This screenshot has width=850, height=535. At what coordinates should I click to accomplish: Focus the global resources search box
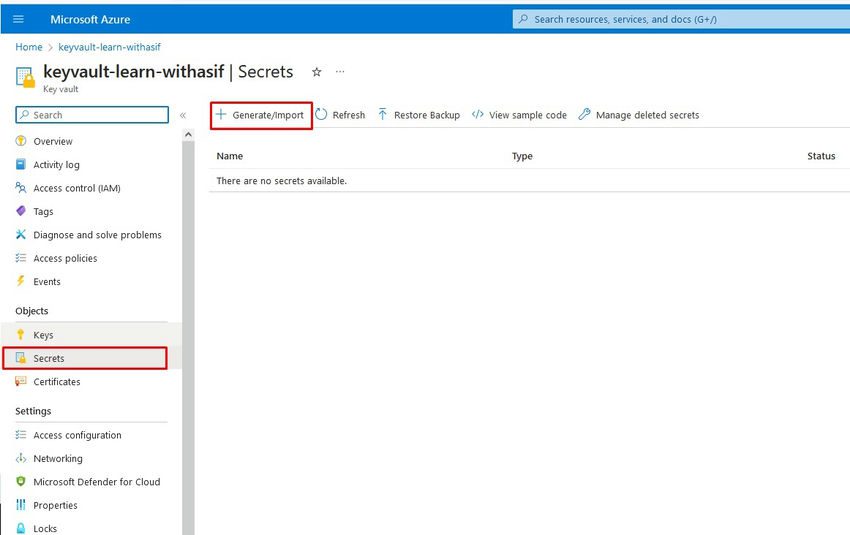681,20
